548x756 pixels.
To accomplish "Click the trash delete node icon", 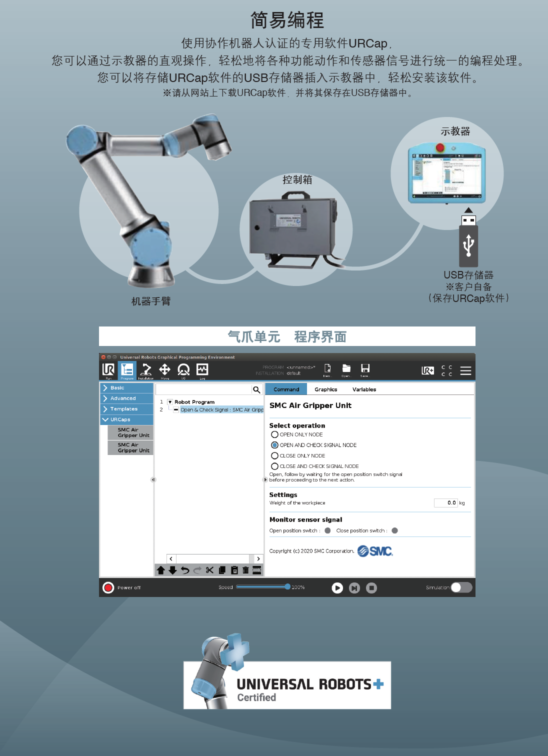I will (245, 570).
